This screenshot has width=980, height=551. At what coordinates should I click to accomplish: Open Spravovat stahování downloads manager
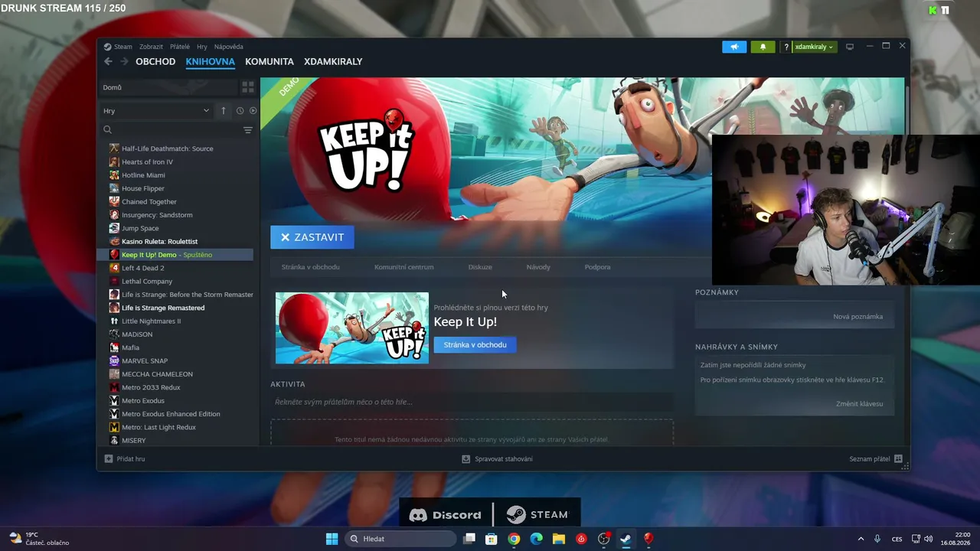tap(498, 459)
